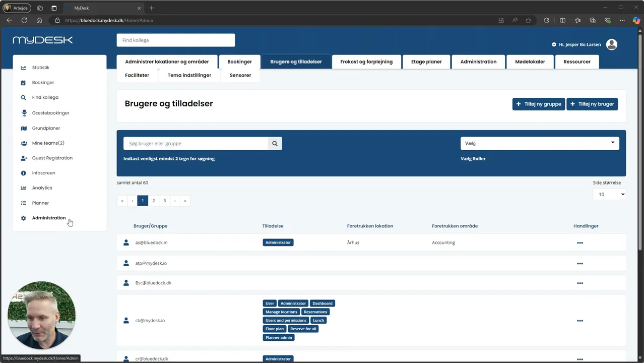
Task: Click the search magnifier button for users
Action: click(275, 144)
